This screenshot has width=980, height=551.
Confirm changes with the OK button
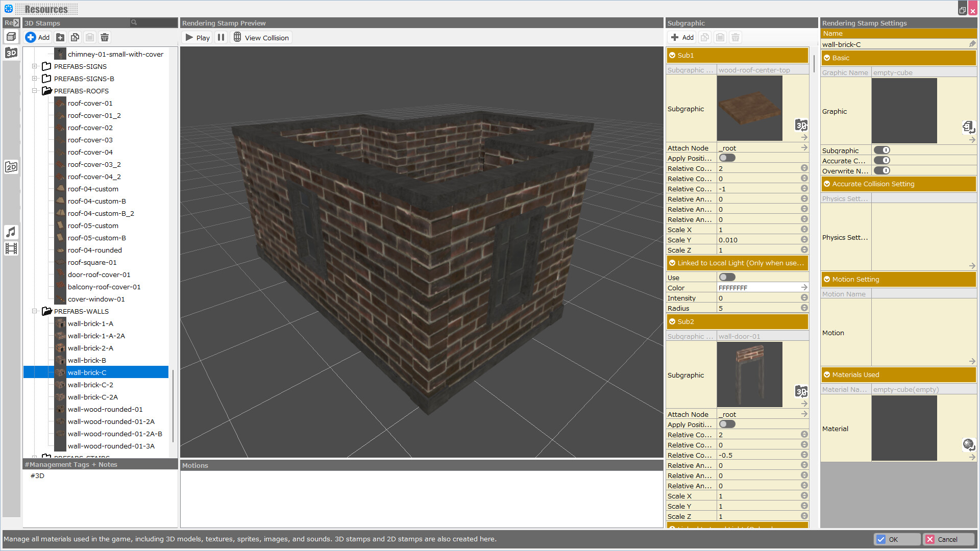897,539
